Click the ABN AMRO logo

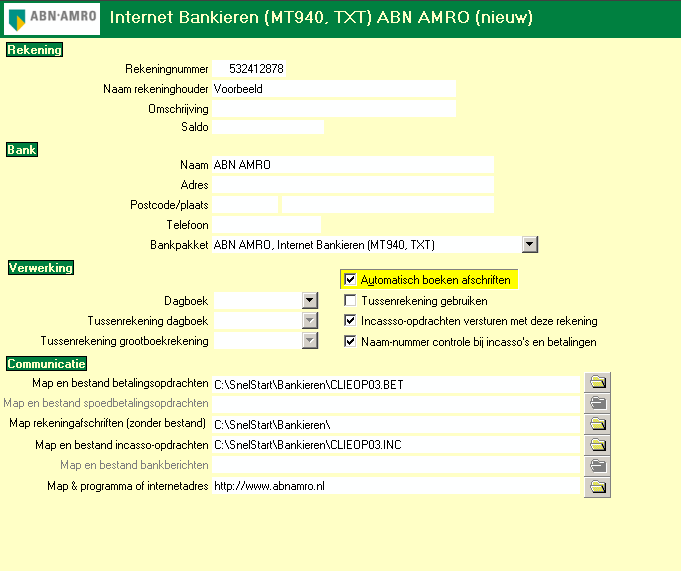pos(52,18)
